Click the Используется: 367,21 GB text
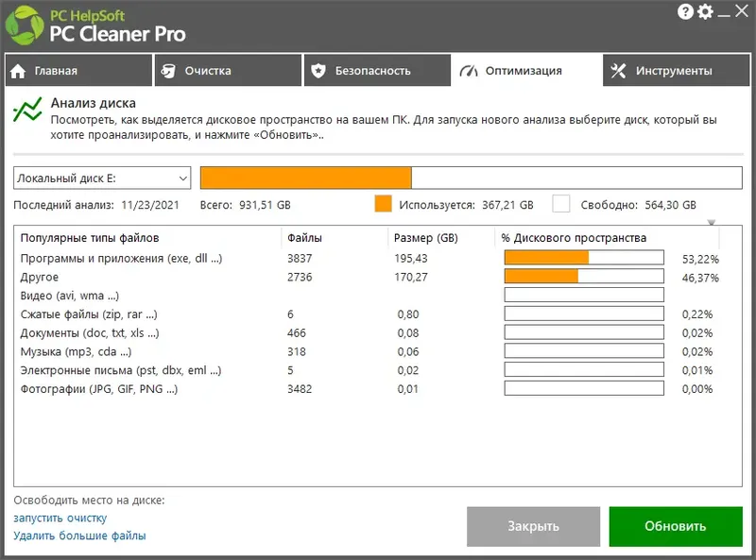756x560 pixels. tap(466, 205)
